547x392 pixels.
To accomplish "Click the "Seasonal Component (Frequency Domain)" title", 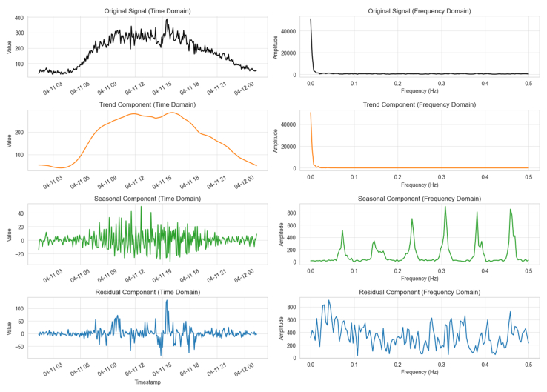I will point(420,199).
